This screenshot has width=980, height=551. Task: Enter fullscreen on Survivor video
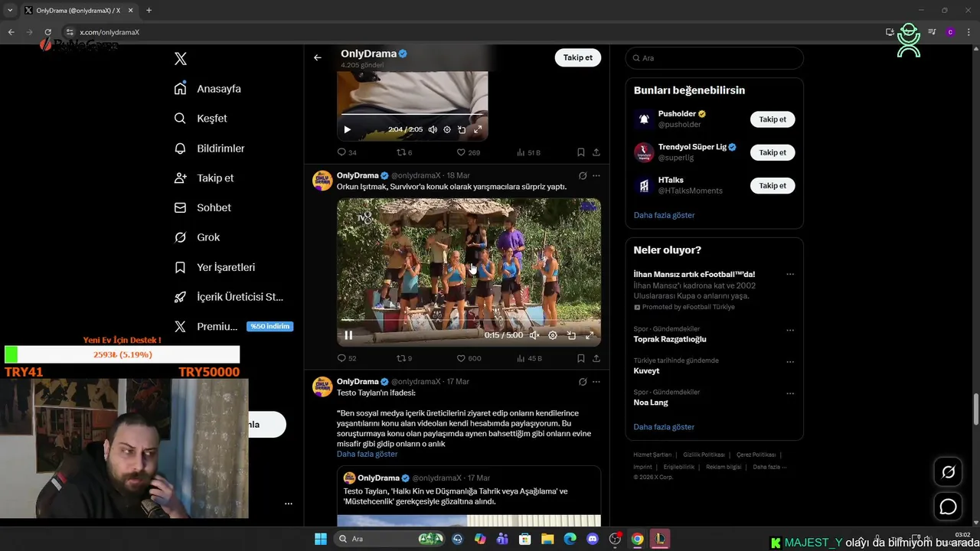(590, 335)
